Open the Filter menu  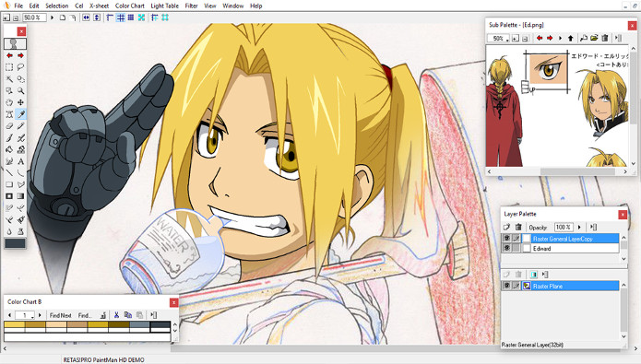click(191, 6)
